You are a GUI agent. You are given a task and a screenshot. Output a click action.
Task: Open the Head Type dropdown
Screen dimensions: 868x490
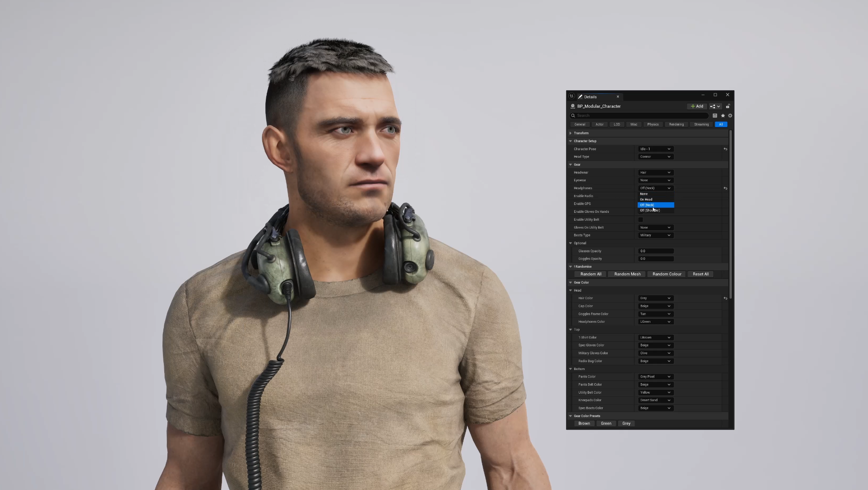(655, 157)
